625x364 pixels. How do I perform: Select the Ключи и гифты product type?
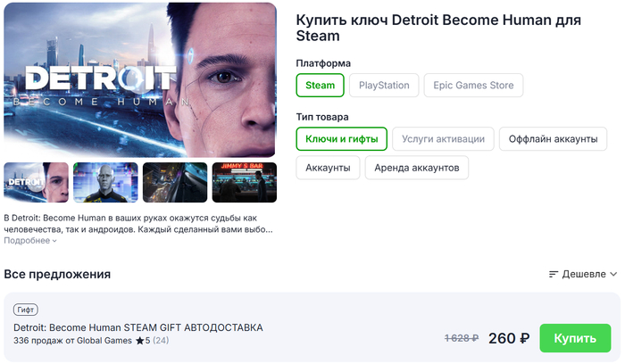(342, 138)
